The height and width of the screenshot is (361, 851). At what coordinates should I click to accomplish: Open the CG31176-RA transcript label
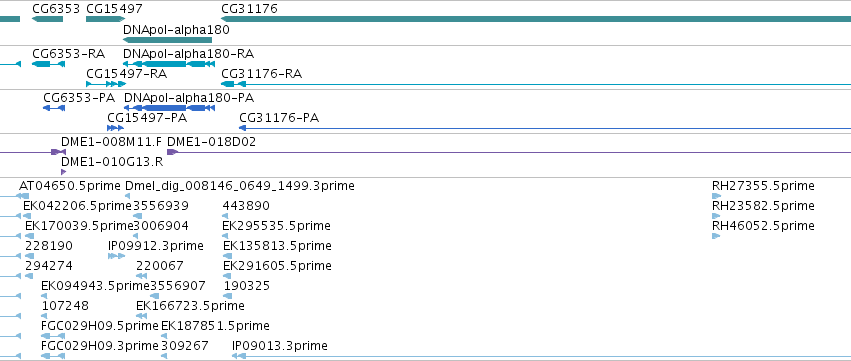tap(262, 74)
